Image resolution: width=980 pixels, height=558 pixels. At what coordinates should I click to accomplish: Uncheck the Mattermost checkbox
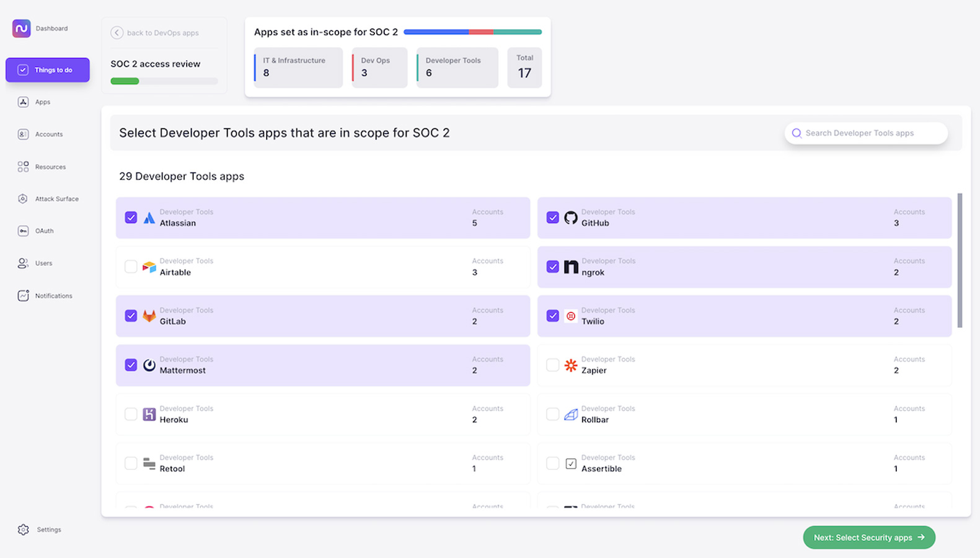(x=131, y=365)
